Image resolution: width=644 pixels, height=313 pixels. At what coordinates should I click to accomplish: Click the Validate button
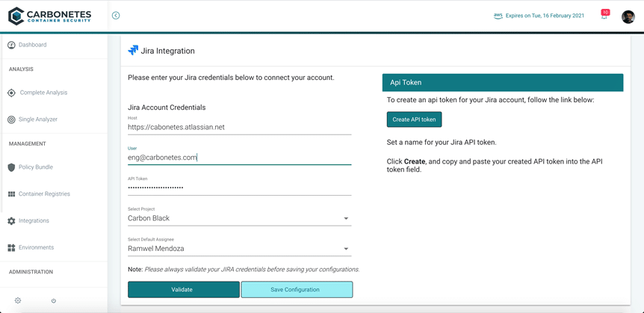(184, 290)
